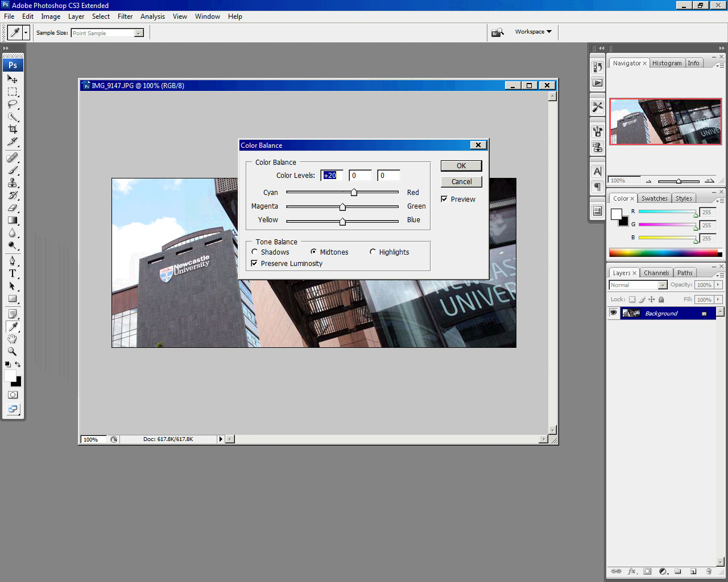Select the Clone Stamp tool
Screen dimensions: 728x582
click(13, 183)
